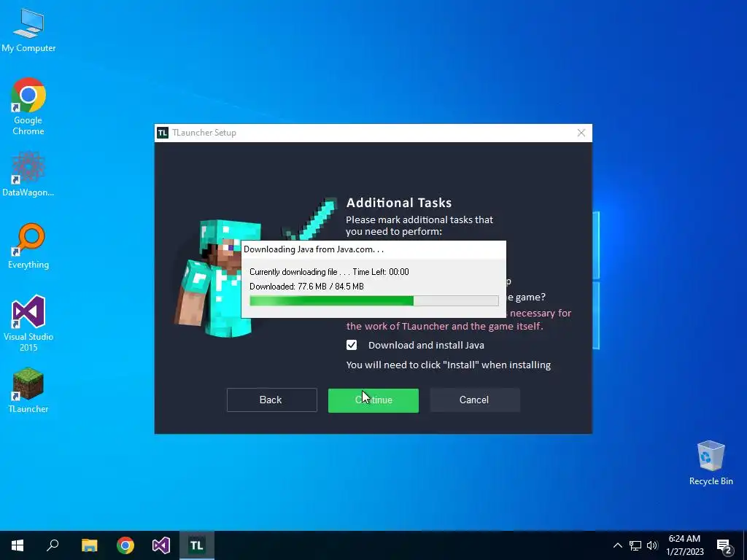Image resolution: width=747 pixels, height=560 pixels.
Task: Switch to TLauncher Setup taskbar button
Action: tap(197, 545)
